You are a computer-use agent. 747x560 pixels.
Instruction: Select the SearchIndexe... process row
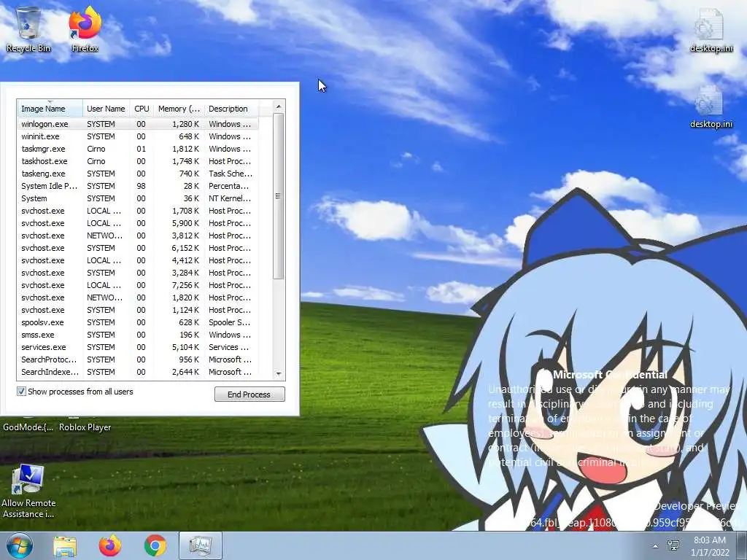pos(138,371)
